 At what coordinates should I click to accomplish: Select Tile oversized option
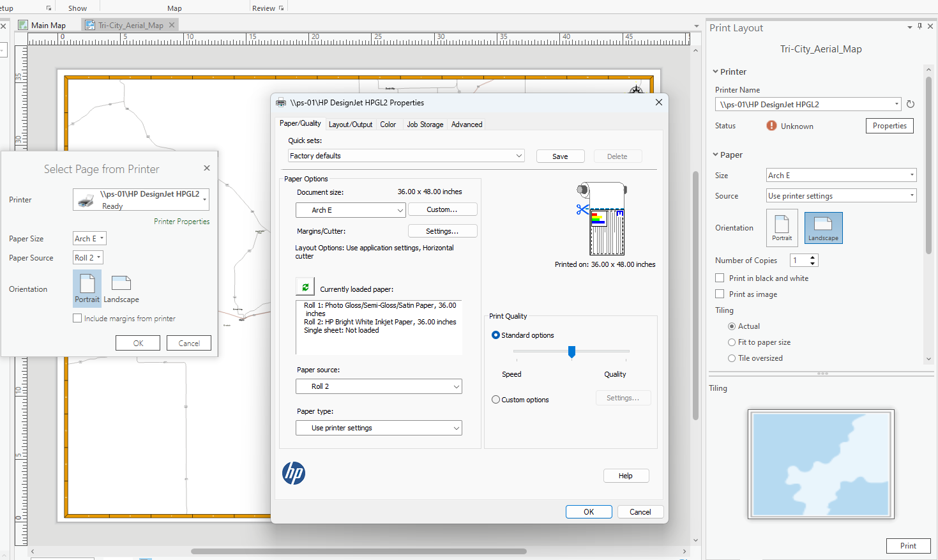732,358
